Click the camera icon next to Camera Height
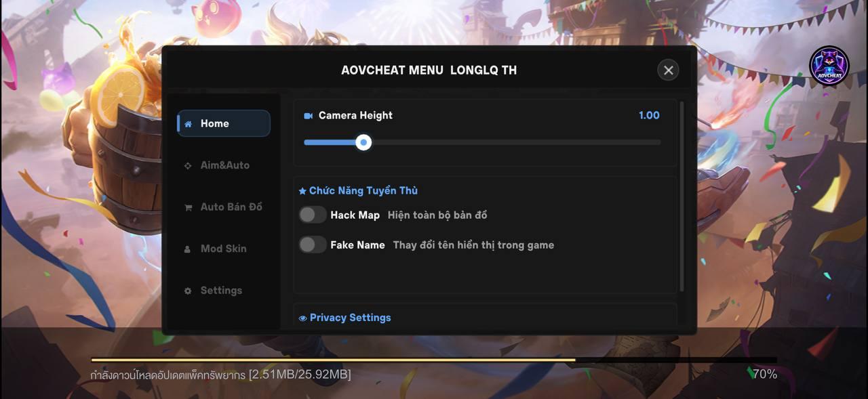Screen dimensions: 868x399 (x=309, y=116)
